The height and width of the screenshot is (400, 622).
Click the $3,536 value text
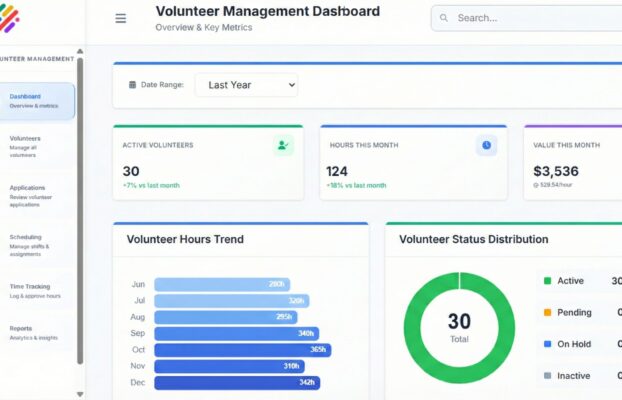pos(556,171)
